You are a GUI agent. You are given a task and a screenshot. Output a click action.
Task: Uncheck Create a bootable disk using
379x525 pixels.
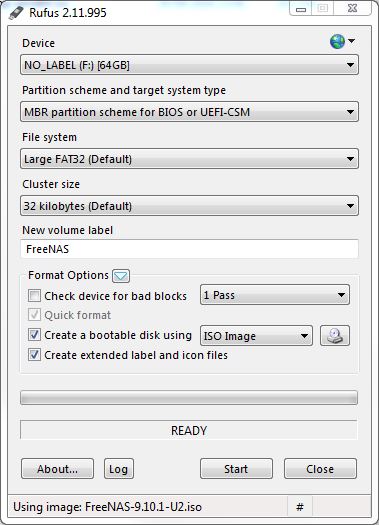34,335
